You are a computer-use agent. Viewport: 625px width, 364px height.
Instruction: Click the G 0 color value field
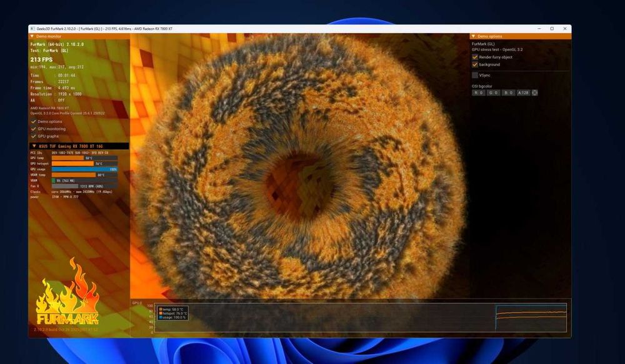pos(493,93)
